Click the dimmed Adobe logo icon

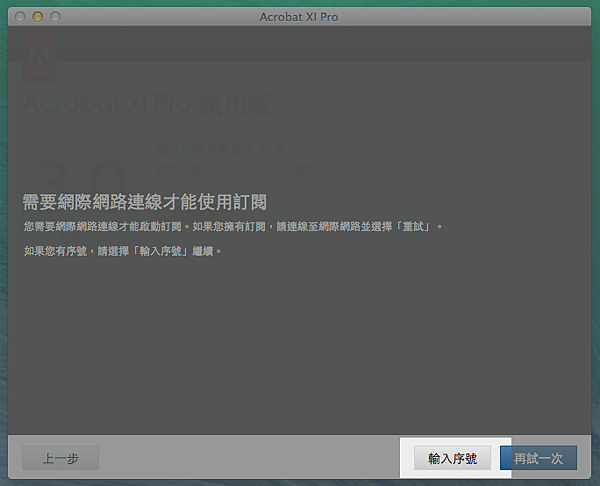(x=39, y=57)
